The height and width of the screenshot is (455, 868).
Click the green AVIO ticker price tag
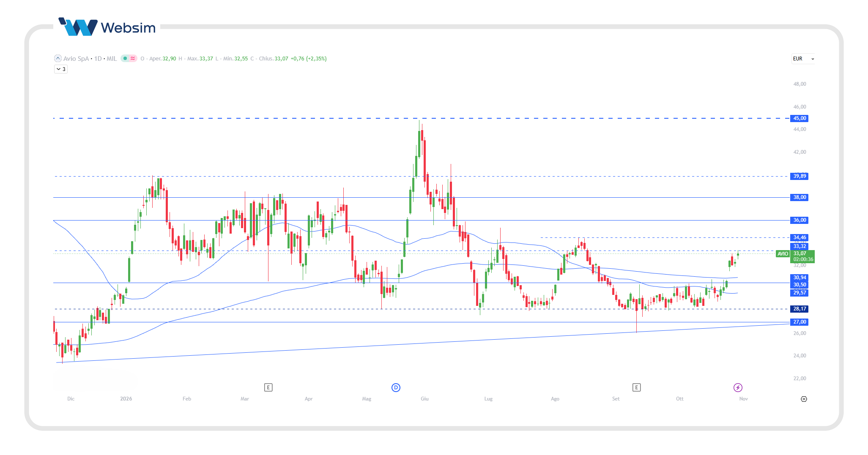[x=783, y=254]
